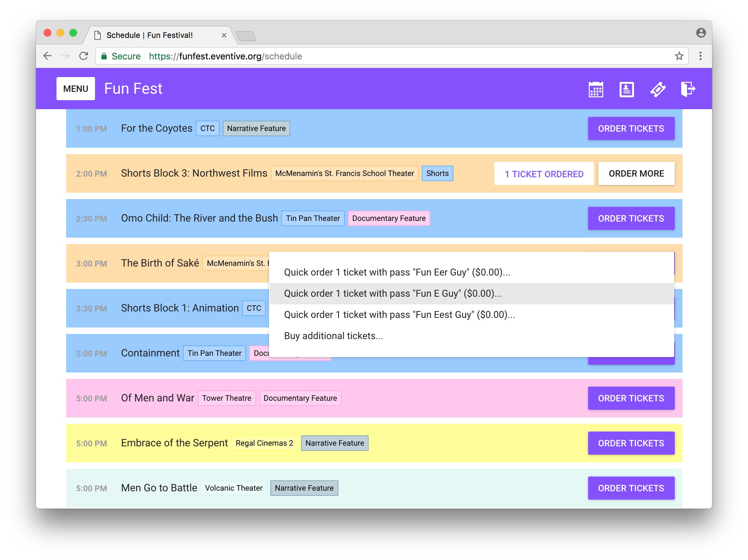Bookmark page with star icon

[x=679, y=56]
